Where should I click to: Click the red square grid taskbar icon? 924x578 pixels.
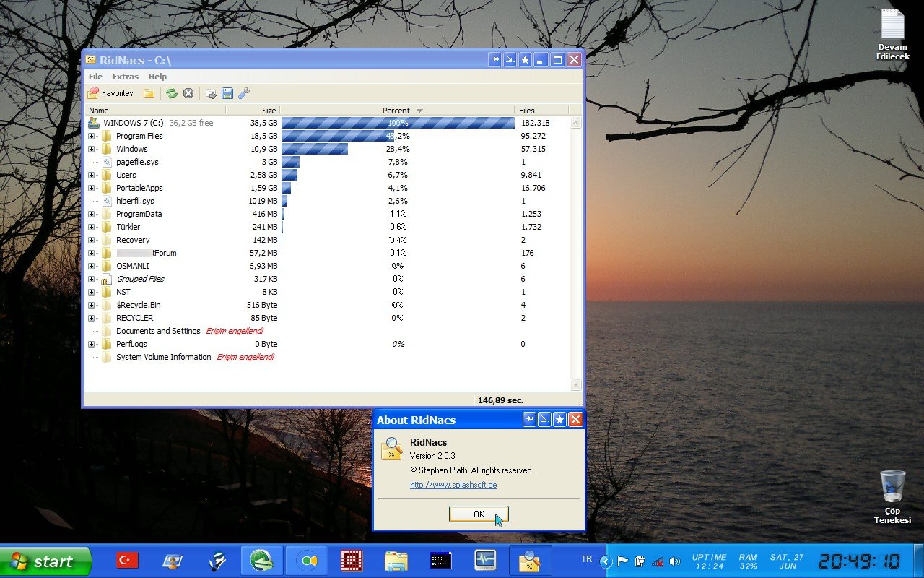coord(352,561)
